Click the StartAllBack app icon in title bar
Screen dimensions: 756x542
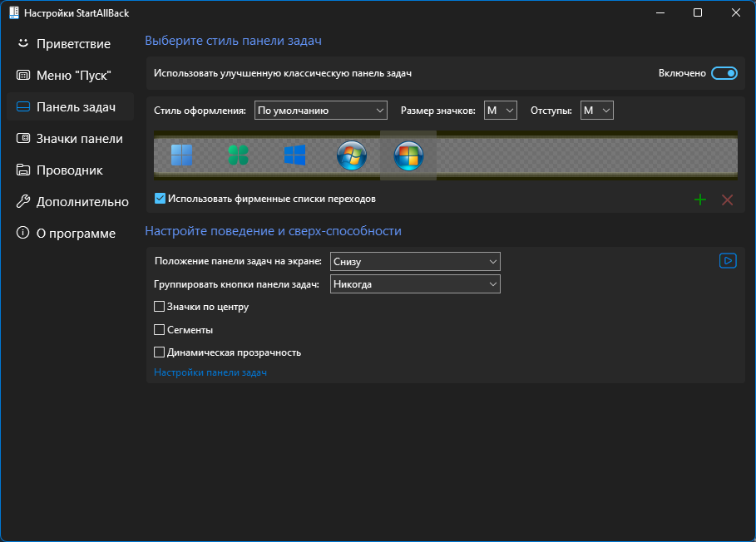click(14, 13)
